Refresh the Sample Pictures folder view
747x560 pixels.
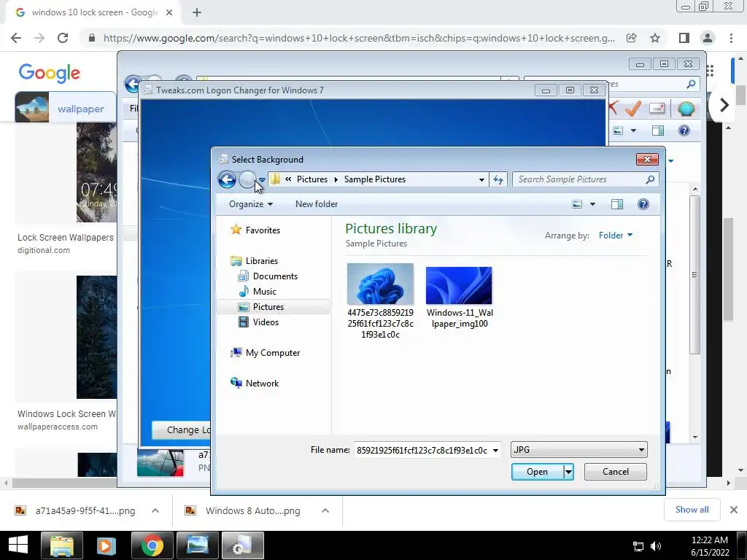[498, 179]
